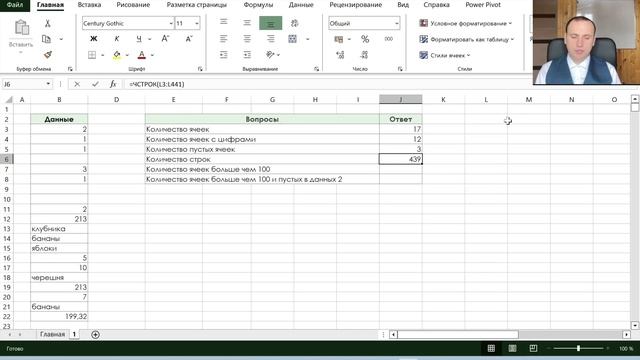
Task: Click the accounting currency format icon
Action: click(x=338, y=39)
